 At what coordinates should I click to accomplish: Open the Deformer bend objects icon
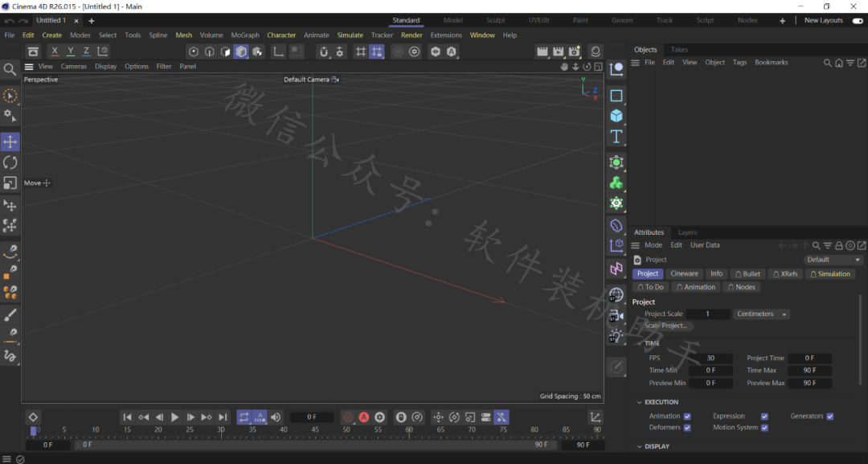(616, 225)
